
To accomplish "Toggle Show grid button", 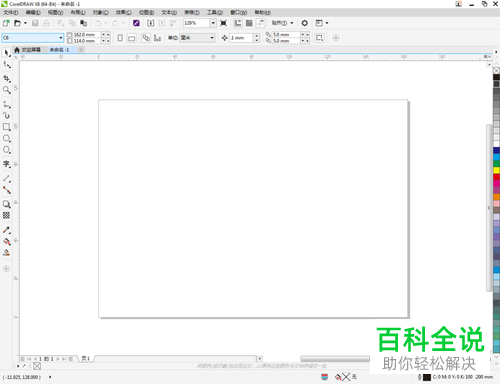I will pyautogui.click(x=249, y=23).
